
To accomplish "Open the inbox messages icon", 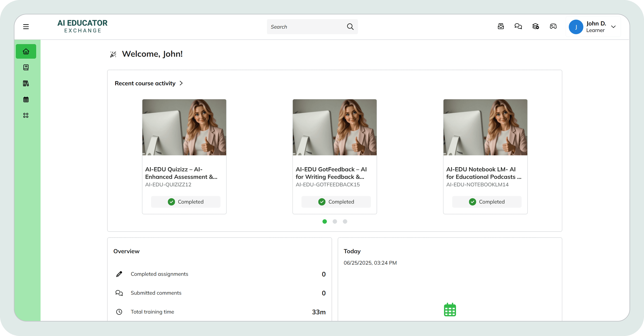I will pos(501,26).
